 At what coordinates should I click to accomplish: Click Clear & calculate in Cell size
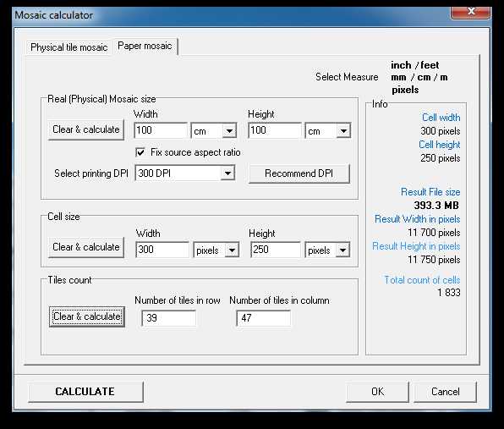click(x=85, y=247)
